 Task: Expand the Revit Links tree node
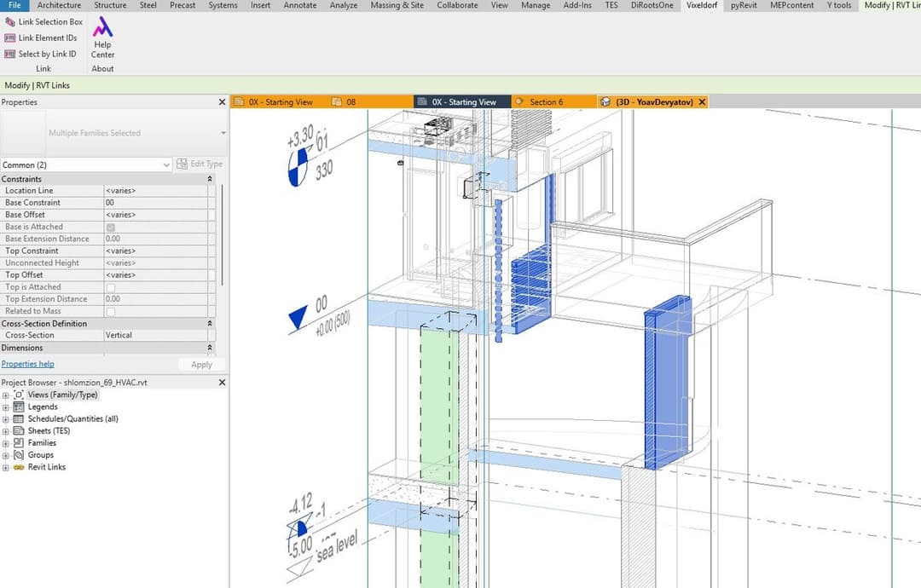tap(6, 468)
